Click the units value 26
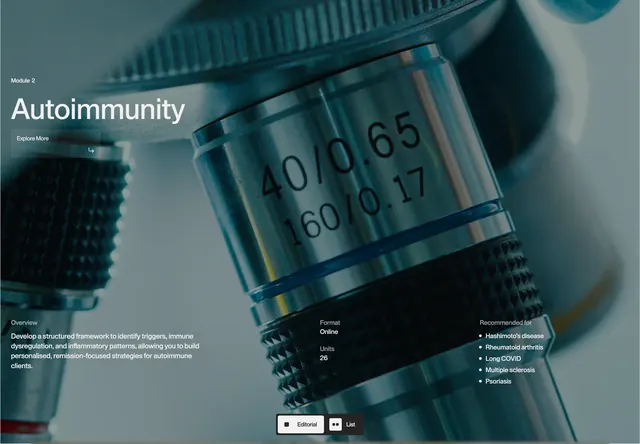 coord(324,358)
